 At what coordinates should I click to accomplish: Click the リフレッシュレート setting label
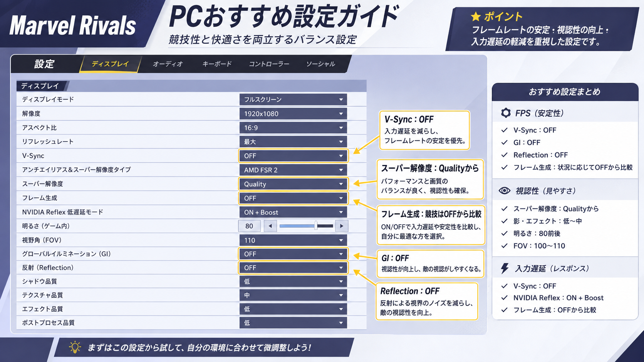48,142
